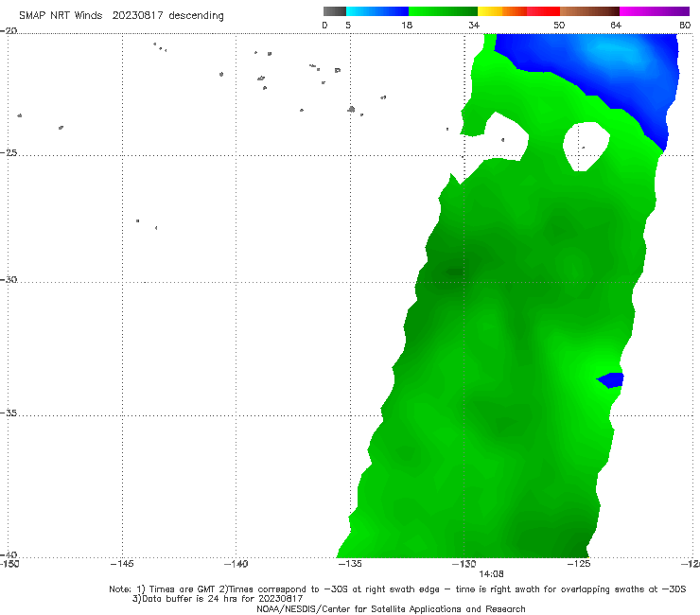Click the cyan-blue segment of the color bar
Image resolution: width=700 pixels, height=615 pixels.
pos(377,11)
